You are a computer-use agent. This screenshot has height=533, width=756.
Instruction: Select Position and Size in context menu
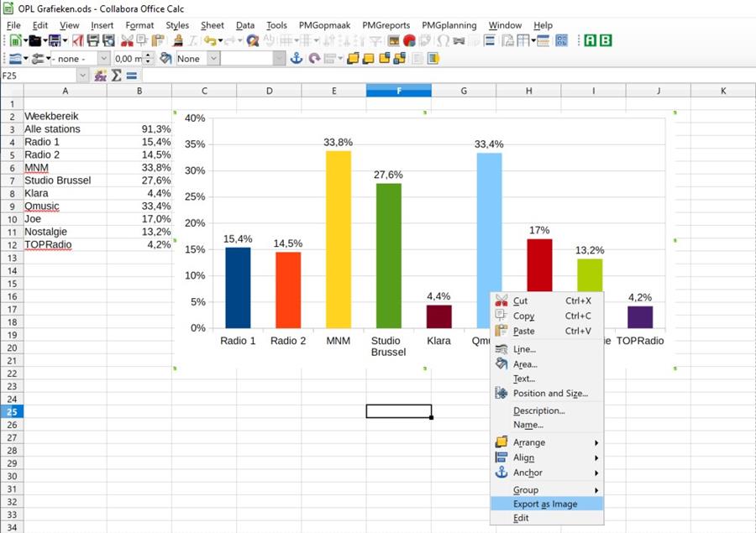tap(547, 393)
